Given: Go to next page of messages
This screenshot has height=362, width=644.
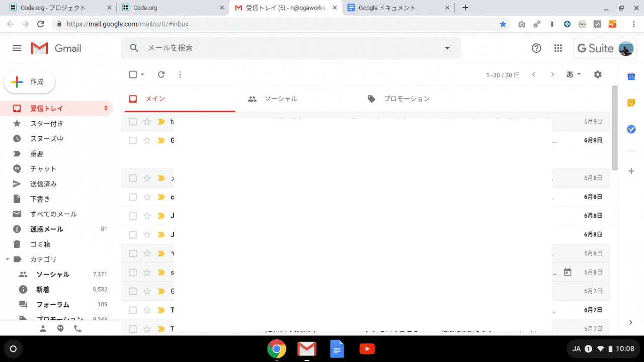Looking at the screenshot, I should click(552, 74).
